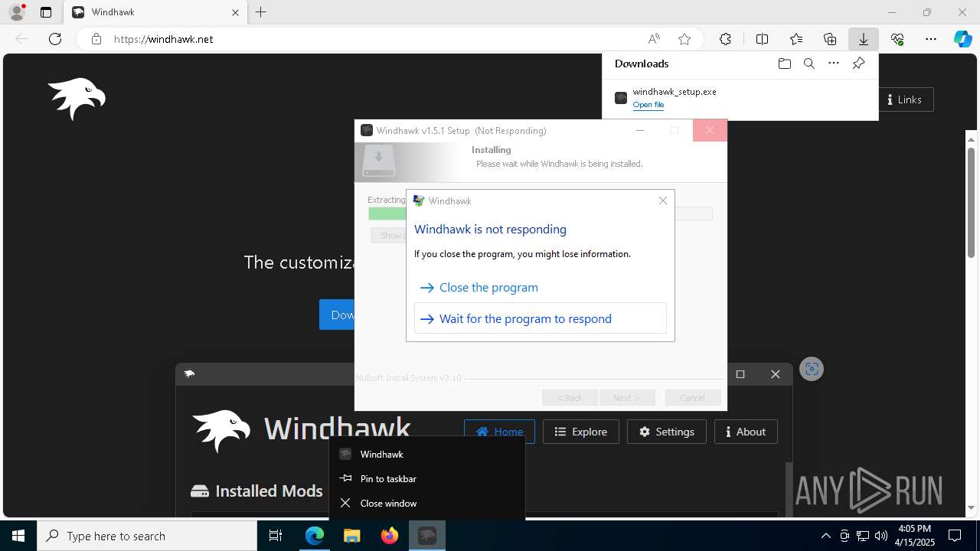Click the visual search icon on image

[812, 369]
